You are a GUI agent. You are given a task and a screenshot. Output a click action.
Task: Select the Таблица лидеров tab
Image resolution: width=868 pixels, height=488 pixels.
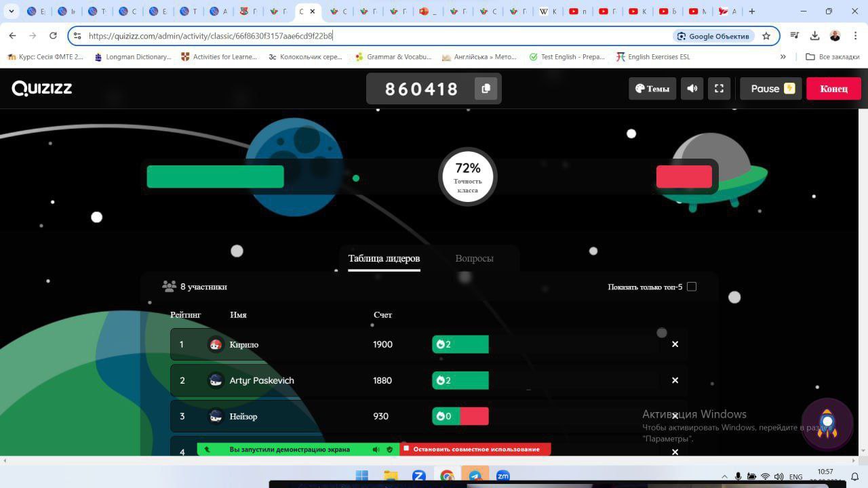point(384,258)
